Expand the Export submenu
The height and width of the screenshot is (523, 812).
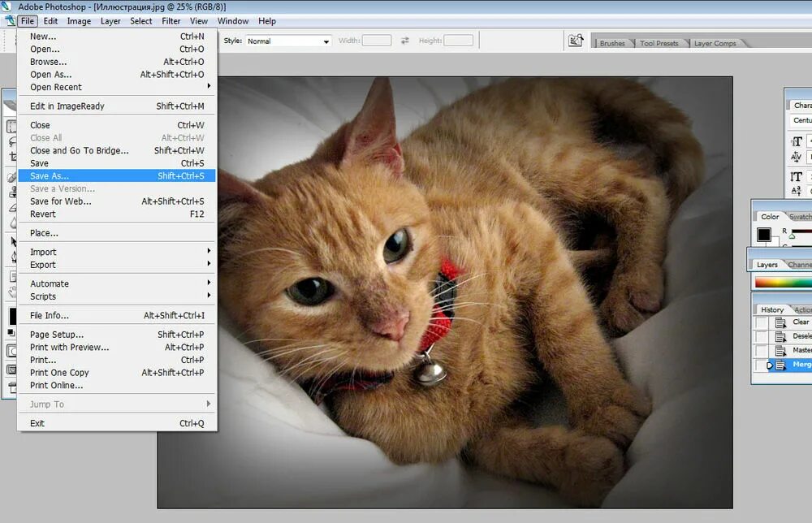tap(116, 265)
